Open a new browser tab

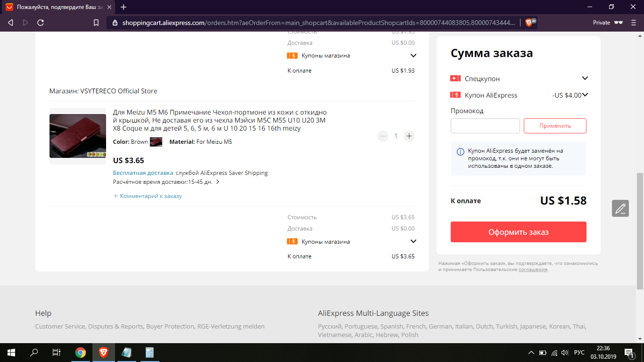tap(124, 7)
